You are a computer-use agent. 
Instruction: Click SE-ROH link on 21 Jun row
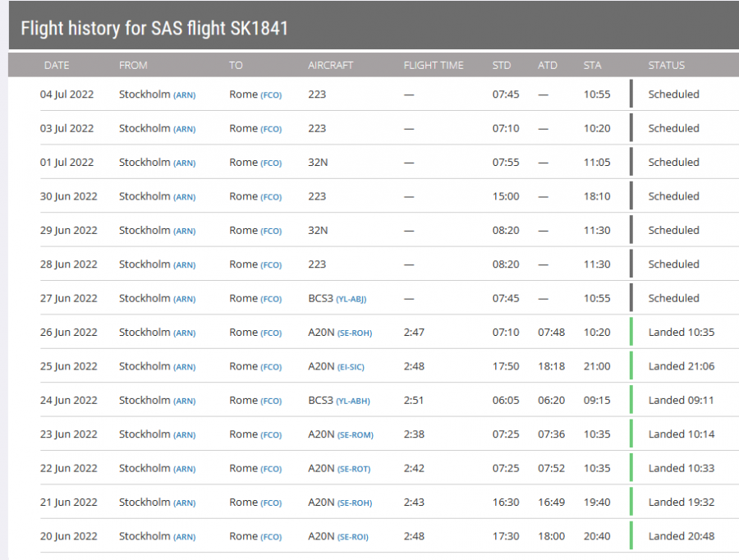point(354,504)
